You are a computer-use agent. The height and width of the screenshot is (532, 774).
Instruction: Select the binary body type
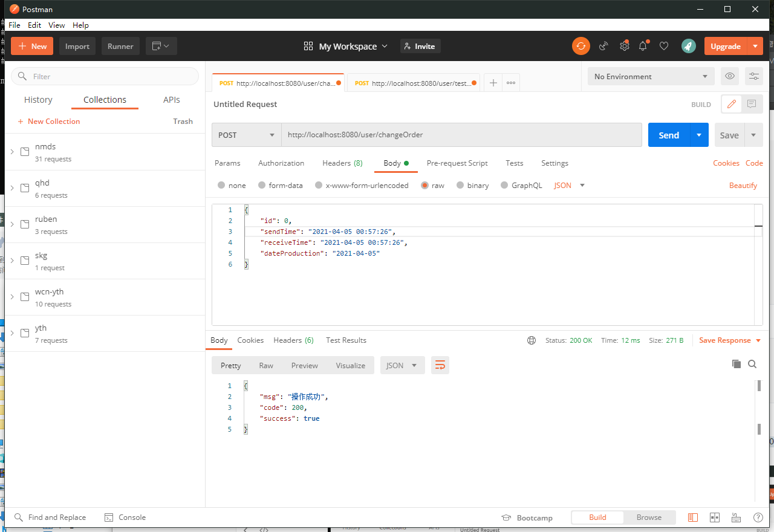click(461, 186)
